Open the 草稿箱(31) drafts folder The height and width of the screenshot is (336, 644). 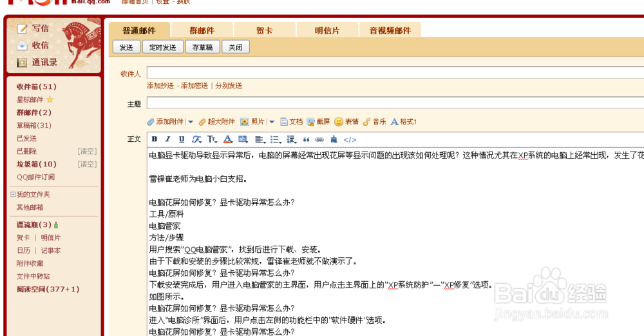[x=34, y=125]
